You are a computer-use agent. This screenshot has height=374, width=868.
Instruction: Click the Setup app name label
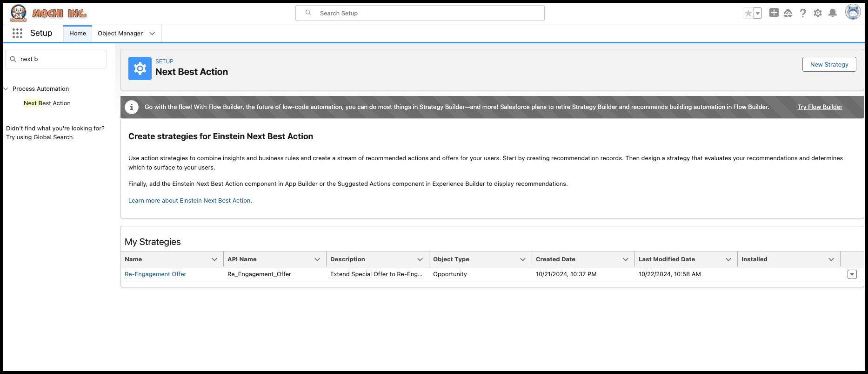tap(41, 33)
